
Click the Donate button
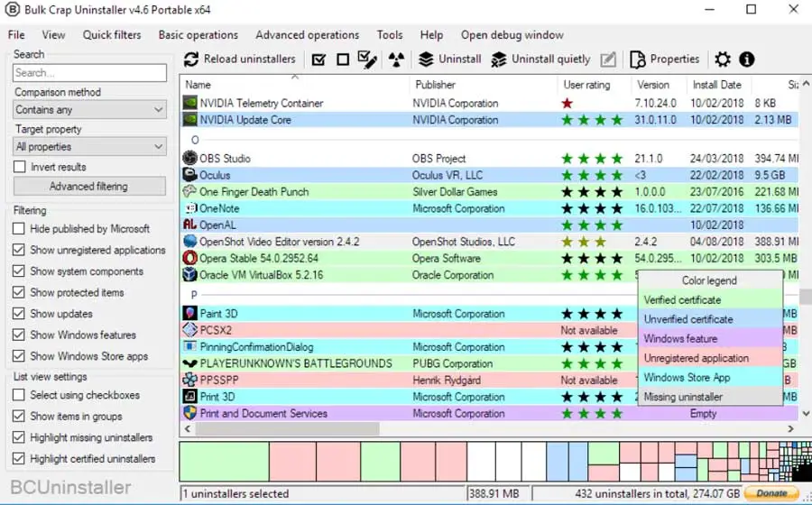click(773, 493)
